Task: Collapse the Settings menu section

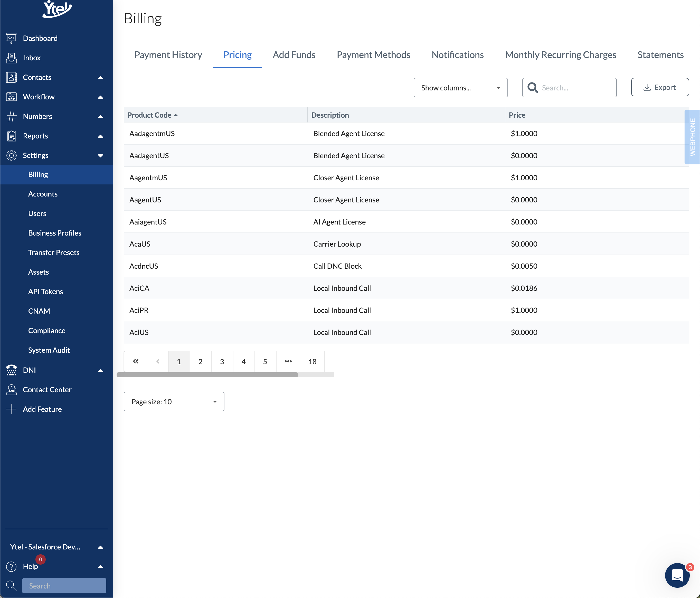Action: 100,155
